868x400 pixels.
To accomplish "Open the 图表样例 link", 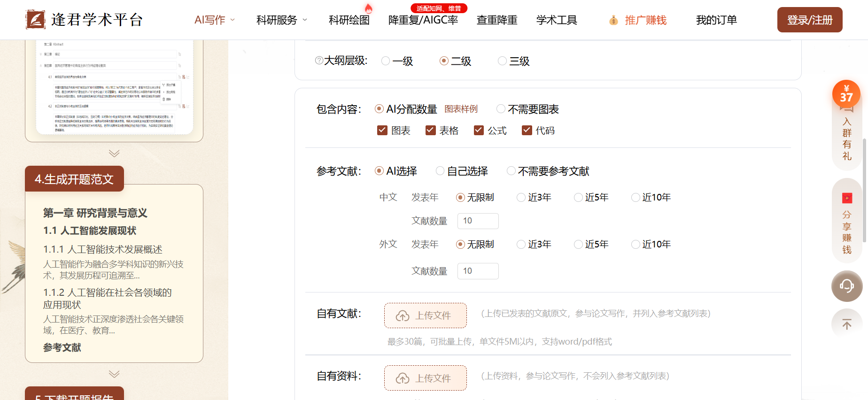I will click(x=461, y=109).
